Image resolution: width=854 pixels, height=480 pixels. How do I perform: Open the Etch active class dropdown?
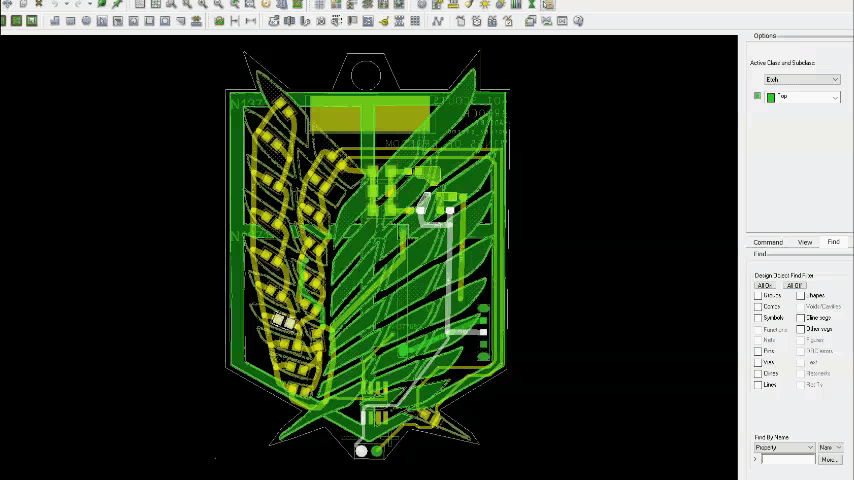[x=802, y=80]
